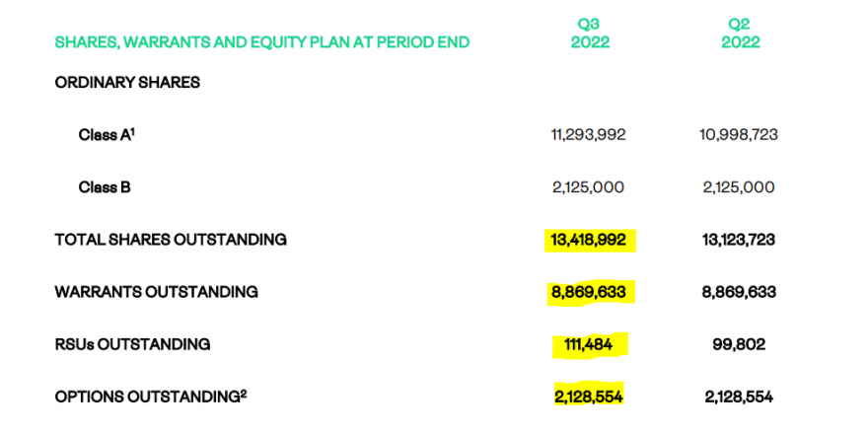
Task: Select the Class B row label
Action: click(x=105, y=186)
